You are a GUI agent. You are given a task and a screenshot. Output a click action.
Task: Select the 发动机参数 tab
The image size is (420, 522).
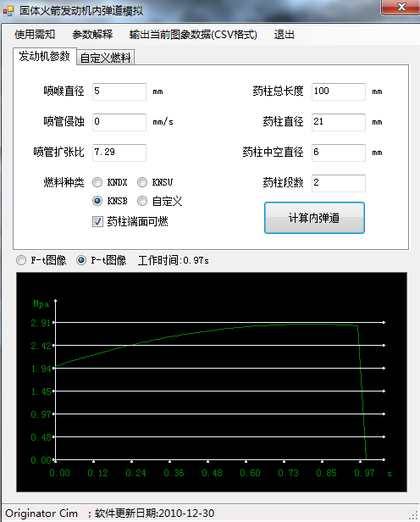44,56
